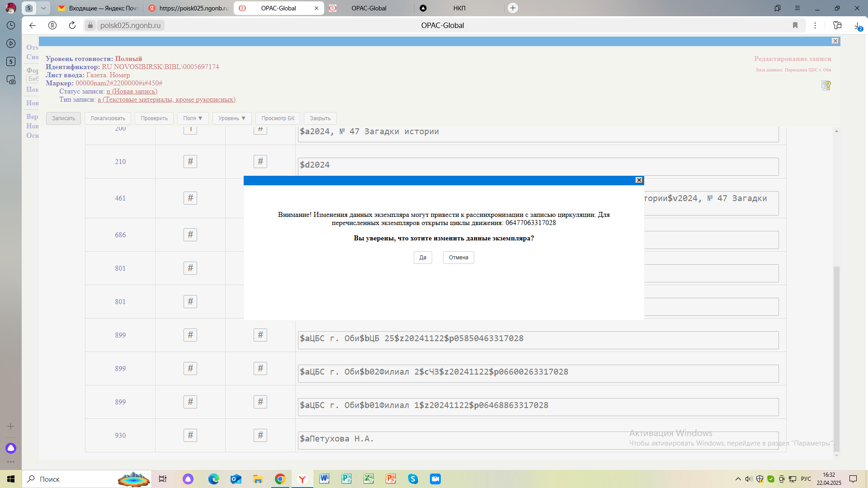868x488 pixels.
Task: Open the record status link n (Новая запись)
Action: tap(132, 91)
